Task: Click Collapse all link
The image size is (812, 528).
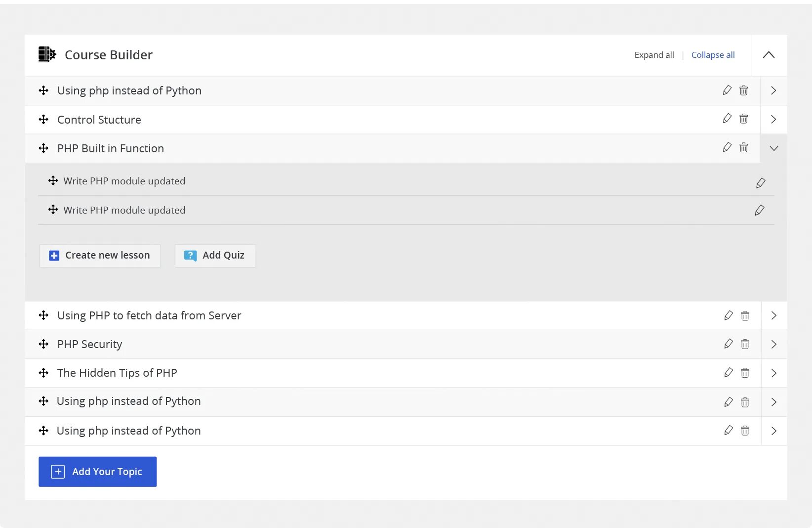Action: (x=713, y=55)
